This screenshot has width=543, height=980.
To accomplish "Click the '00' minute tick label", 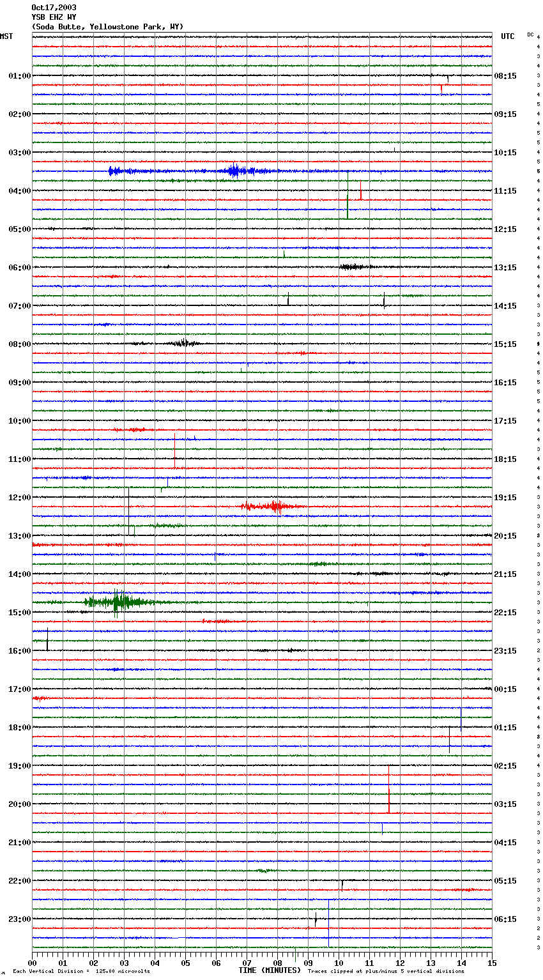I will [32, 963].
